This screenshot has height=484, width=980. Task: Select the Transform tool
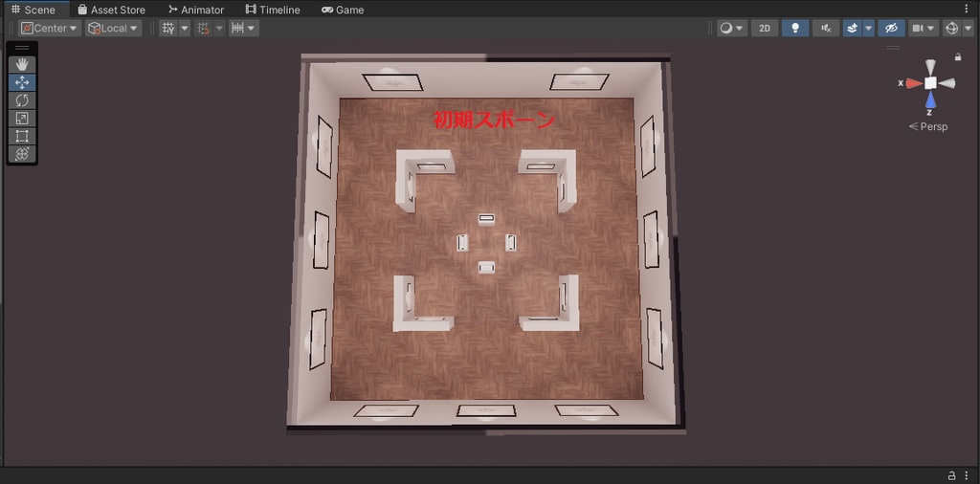(x=22, y=154)
